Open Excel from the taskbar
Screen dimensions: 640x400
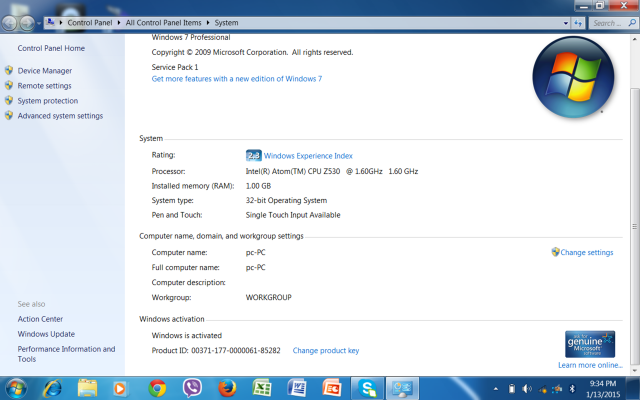click(262, 388)
